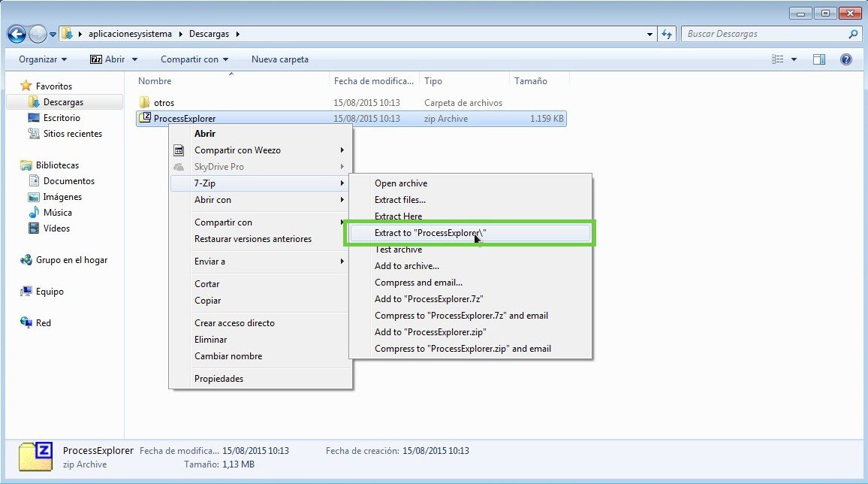Open the Compartir con toolbar dropdown
Image resolution: width=868 pixels, height=484 pixels.
[194, 59]
